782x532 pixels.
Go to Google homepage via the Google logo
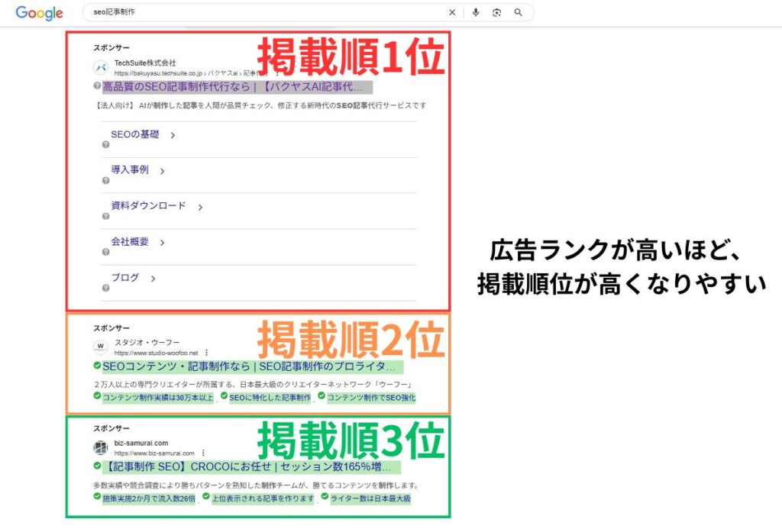click(x=39, y=12)
